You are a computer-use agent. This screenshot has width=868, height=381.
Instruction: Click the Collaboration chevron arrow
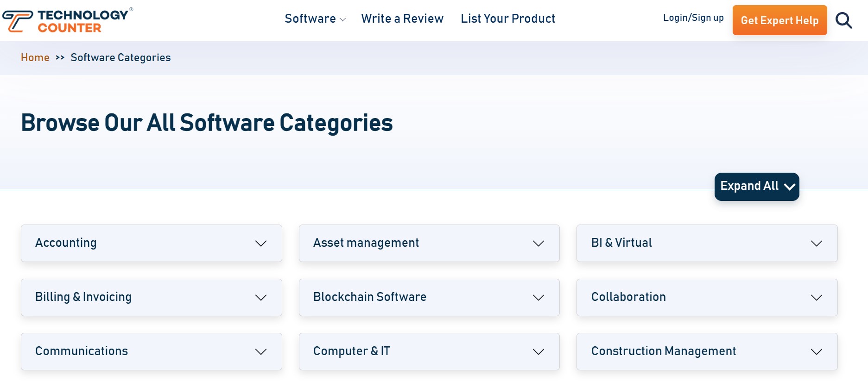[816, 297]
